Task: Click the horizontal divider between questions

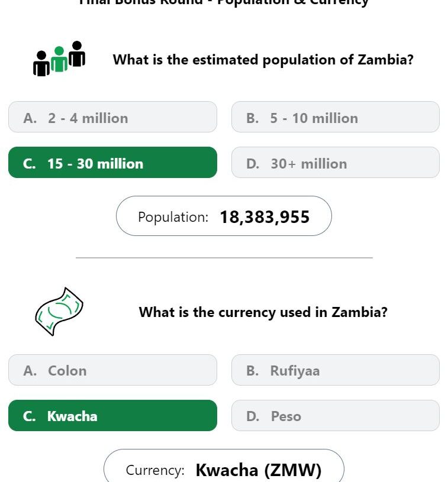Action: coord(224,258)
